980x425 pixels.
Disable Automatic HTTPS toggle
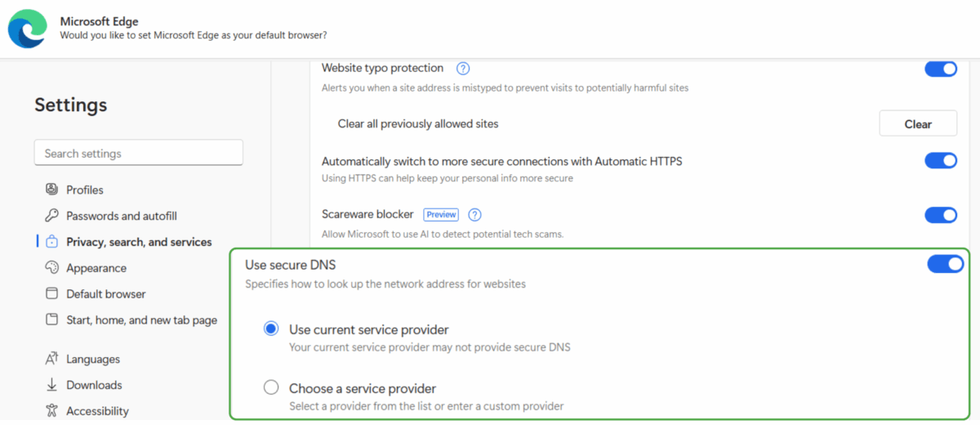coord(941,161)
